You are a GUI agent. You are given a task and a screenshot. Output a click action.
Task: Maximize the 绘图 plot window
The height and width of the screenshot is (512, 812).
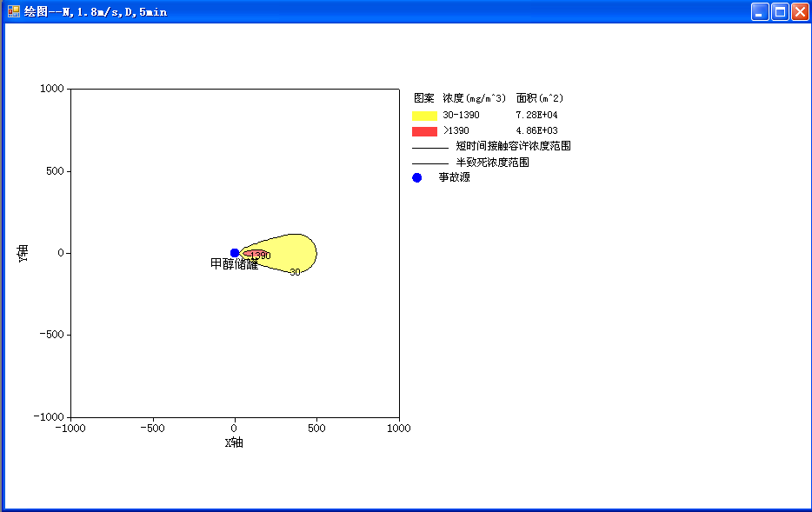780,12
